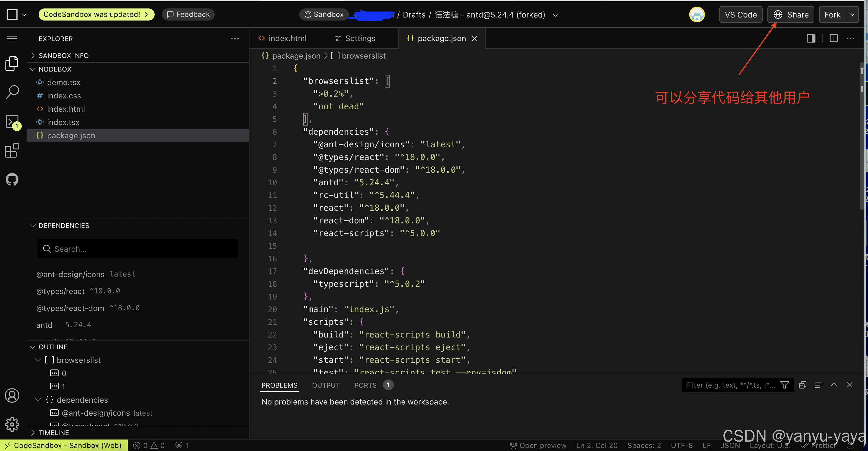Open the Fork dropdown arrow
The height and width of the screenshot is (451, 868).
point(853,14)
